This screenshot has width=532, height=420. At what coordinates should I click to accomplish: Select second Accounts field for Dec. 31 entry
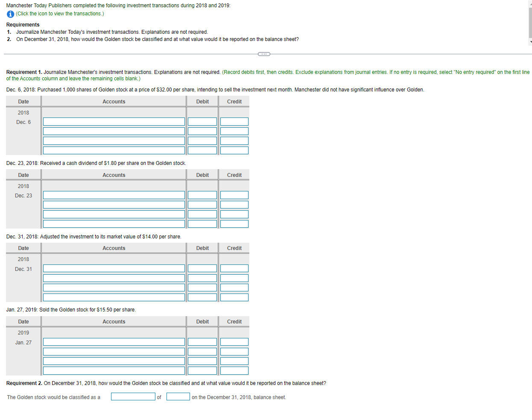[114, 278]
